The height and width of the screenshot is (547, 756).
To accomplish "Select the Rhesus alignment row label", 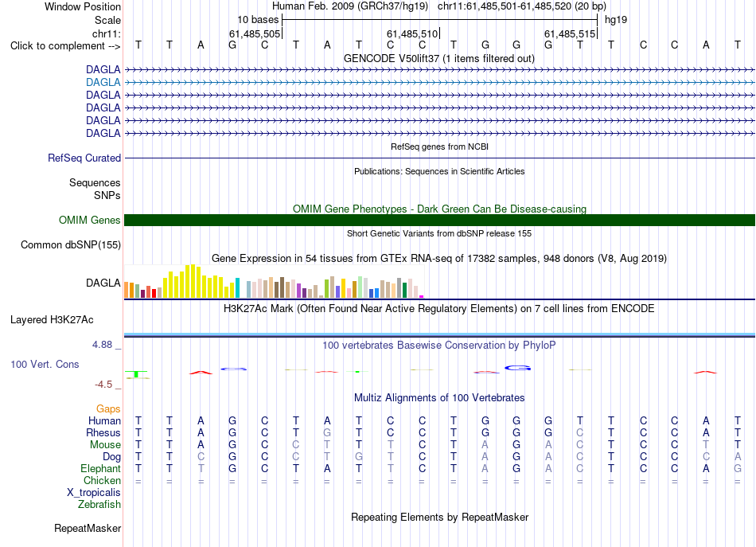I will pos(103,432).
